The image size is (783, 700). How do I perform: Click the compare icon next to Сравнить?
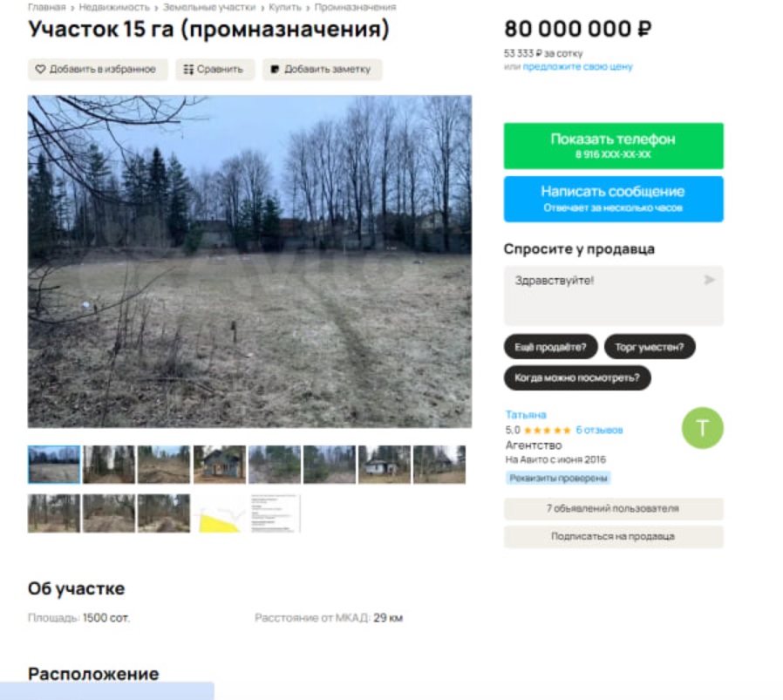[x=188, y=70]
